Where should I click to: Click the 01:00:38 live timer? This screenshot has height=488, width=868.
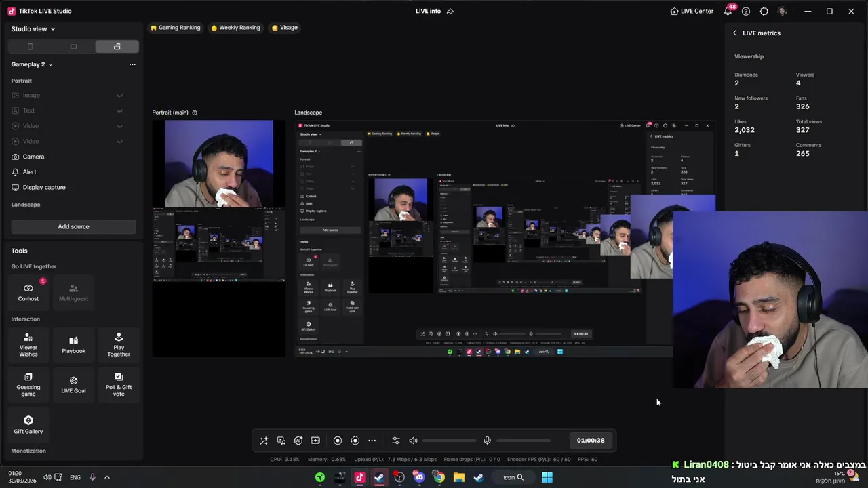591,441
